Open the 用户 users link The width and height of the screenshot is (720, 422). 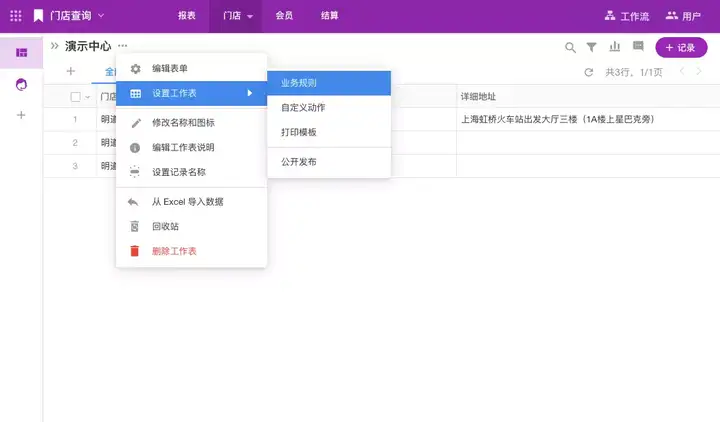click(x=683, y=16)
